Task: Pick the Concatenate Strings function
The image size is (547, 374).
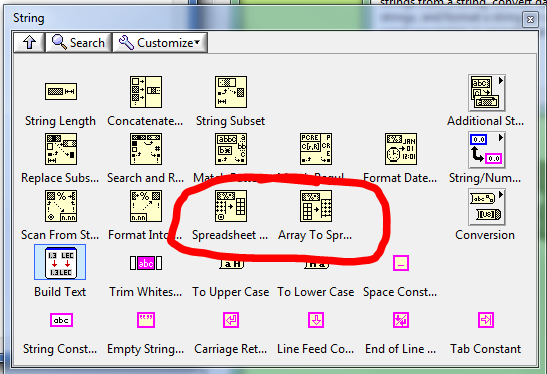Action: (146, 92)
